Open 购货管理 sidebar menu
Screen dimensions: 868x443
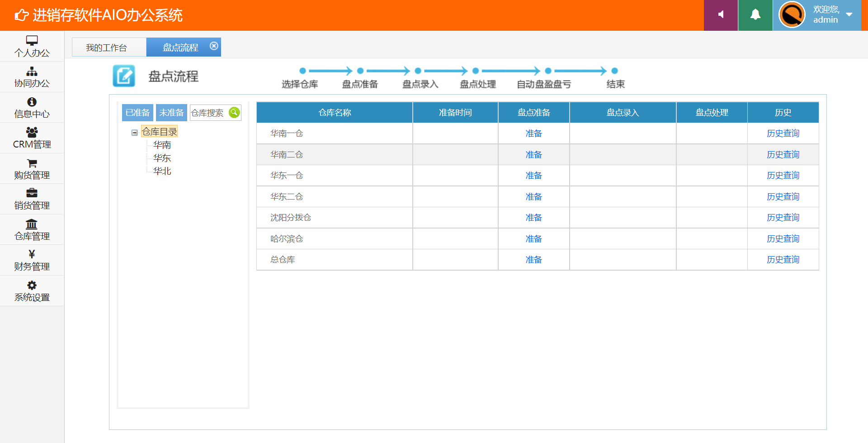pos(32,168)
